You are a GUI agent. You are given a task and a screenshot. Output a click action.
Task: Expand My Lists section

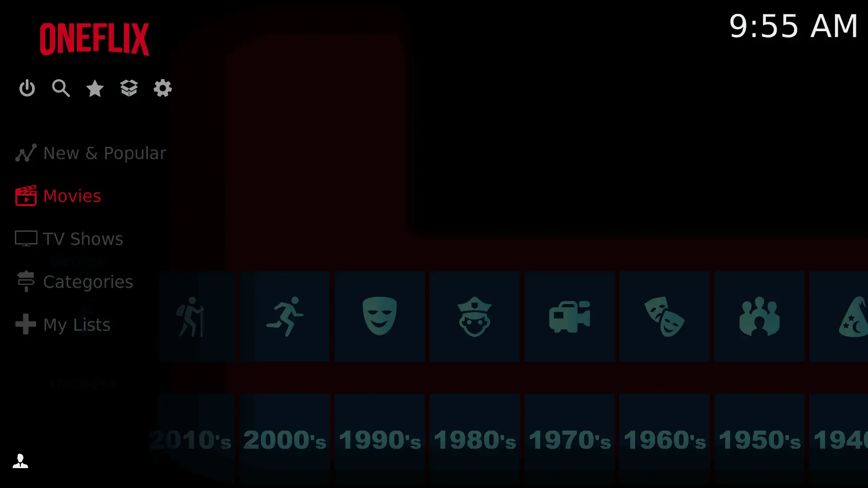75,324
